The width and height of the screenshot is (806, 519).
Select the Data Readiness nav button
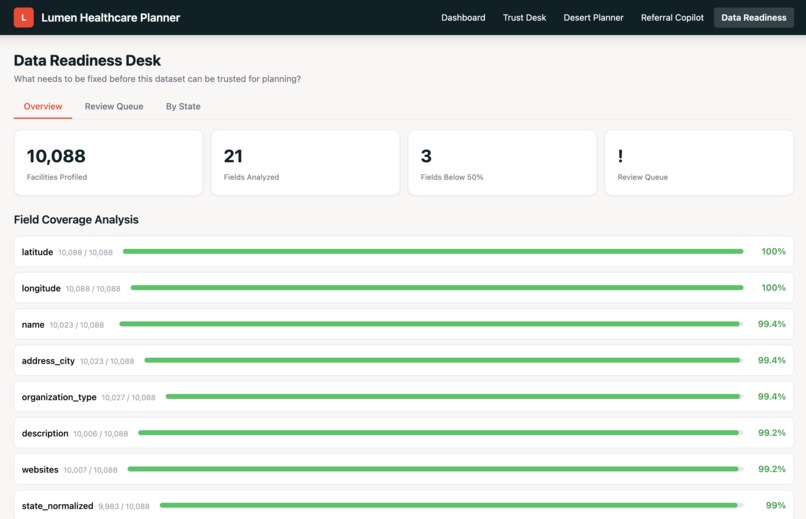pos(754,17)
